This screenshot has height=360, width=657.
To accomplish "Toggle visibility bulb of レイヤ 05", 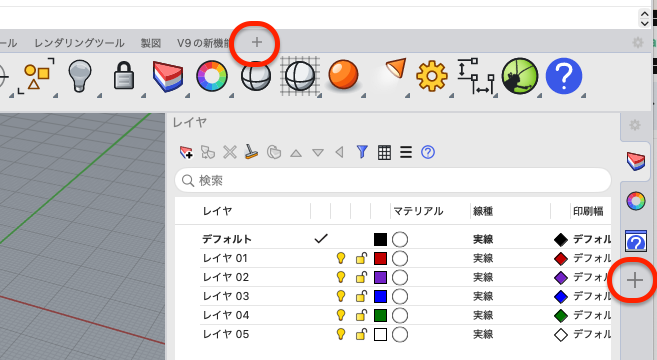I will (x=341, y=334).
